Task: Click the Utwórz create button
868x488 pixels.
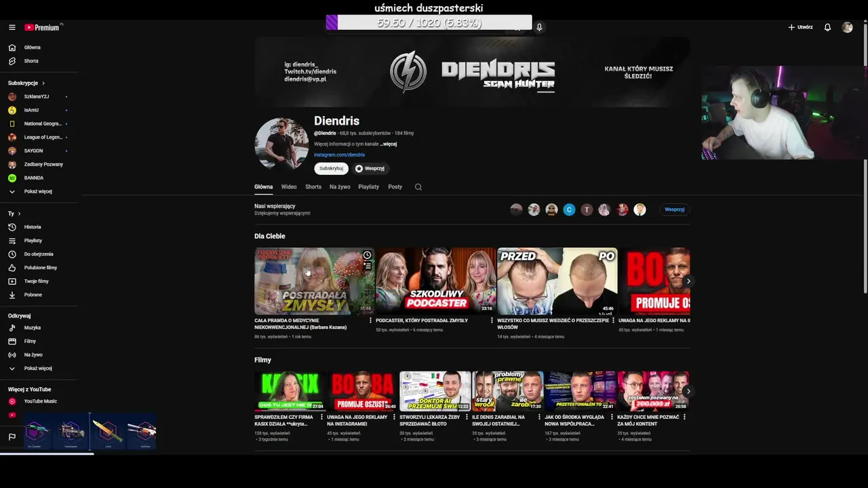Action: coord(800,27)
